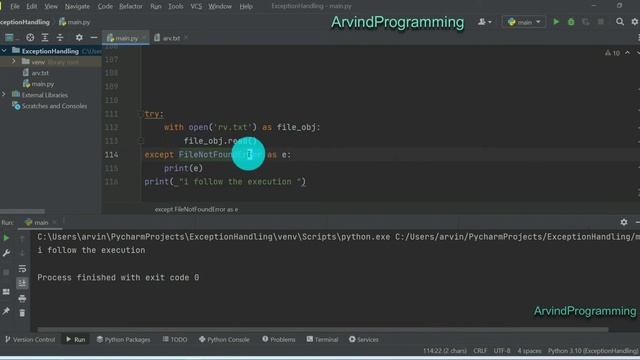Clear all console output trash icon
This screenshot has width=640, height=360.
pos(22,313)
